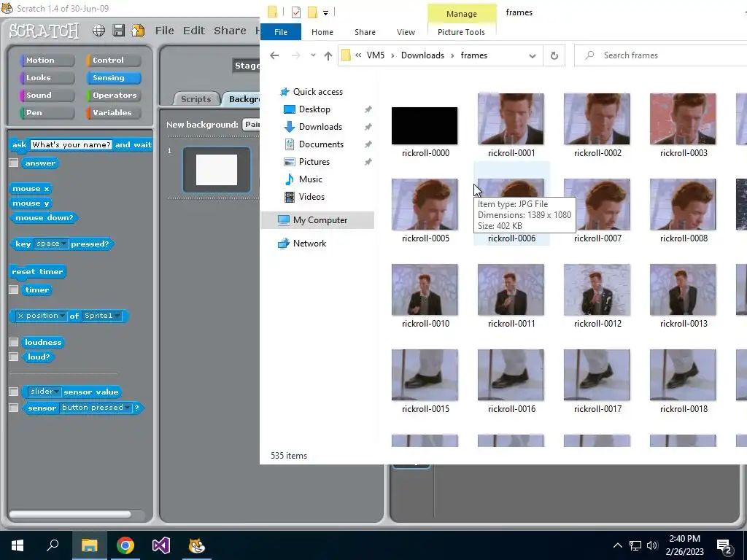
Task: Open Scratch Edit menu
Action: pyautogui.click(x=194, y=31)
